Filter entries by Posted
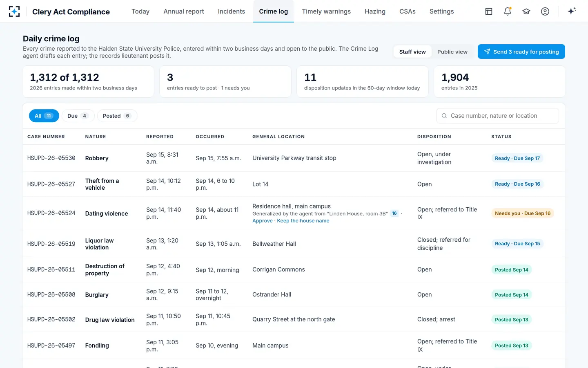The height and width of the screenshot is (368, 588). [x=117, y=116]
